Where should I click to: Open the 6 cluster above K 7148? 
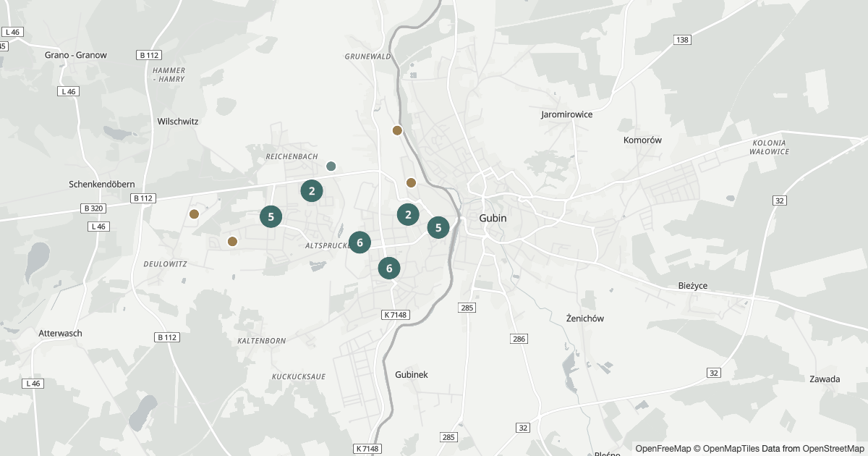389,268
